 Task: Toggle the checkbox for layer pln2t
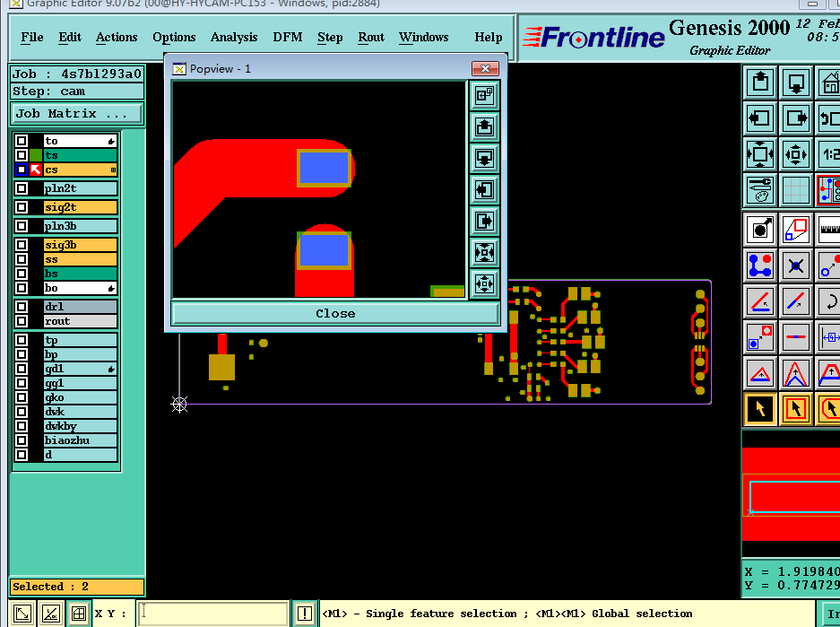point(22,188)
